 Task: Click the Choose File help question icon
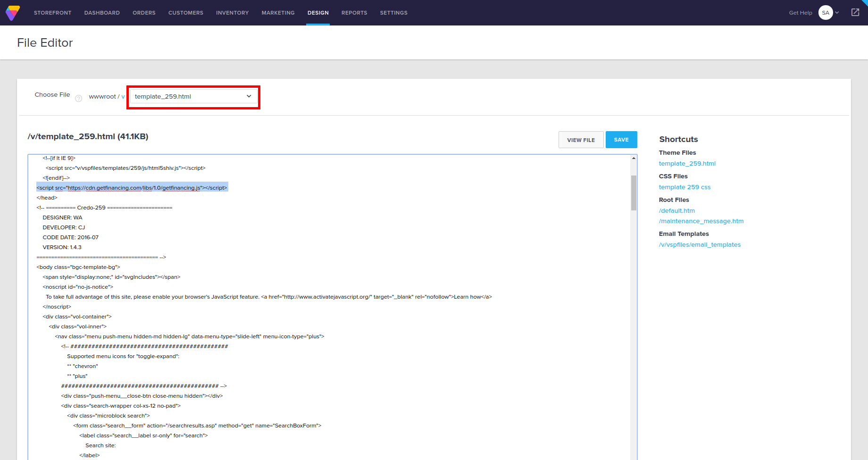click(79, 98)
